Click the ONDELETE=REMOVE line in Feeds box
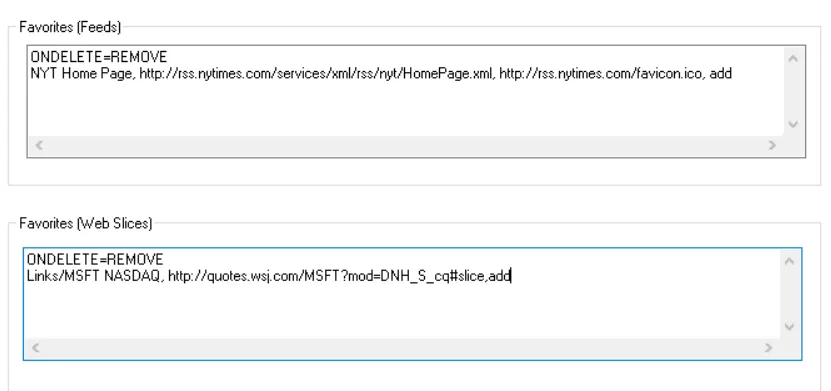This screenshot has height=391, width=831. [x=99, y=57]
